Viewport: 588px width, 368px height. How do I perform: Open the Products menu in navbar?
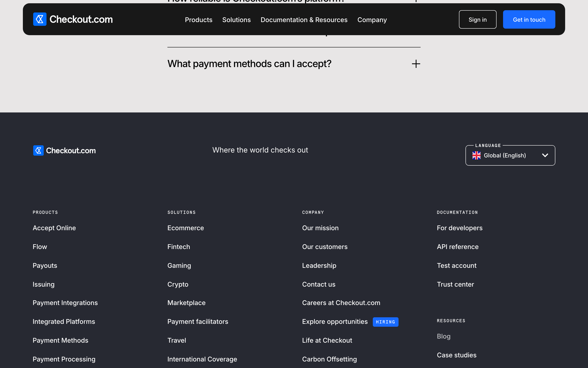tap(198, 20)
